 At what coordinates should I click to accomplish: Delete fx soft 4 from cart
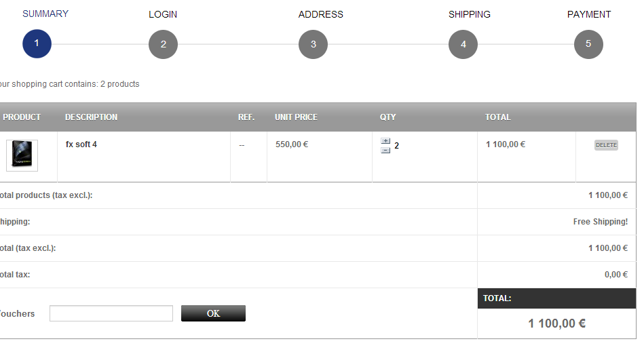point(606,145)
